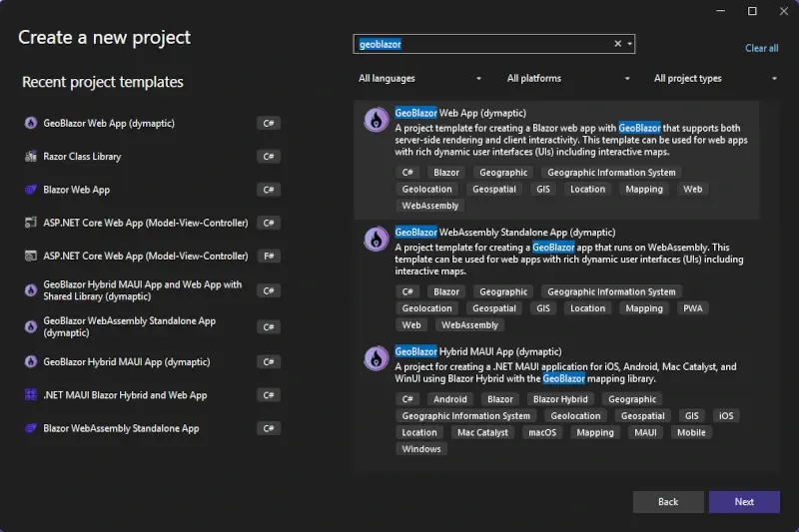This screenshot has height=532, width=799.
Task: Click the Back button
Action: point(668,502)
